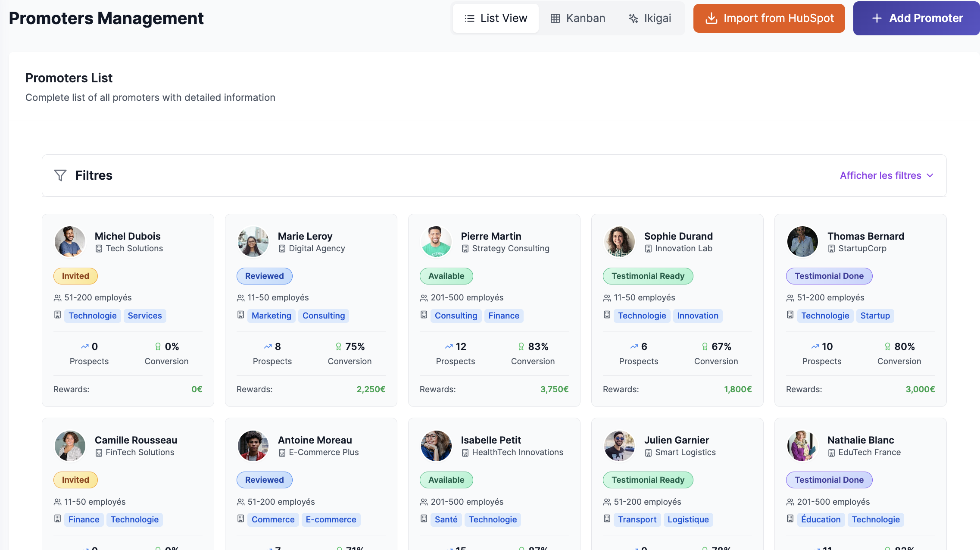The height and width of the screenshot is (550, 980).
Task: Click Camille Rousseau's avatar
Action: tap(70, 446)
